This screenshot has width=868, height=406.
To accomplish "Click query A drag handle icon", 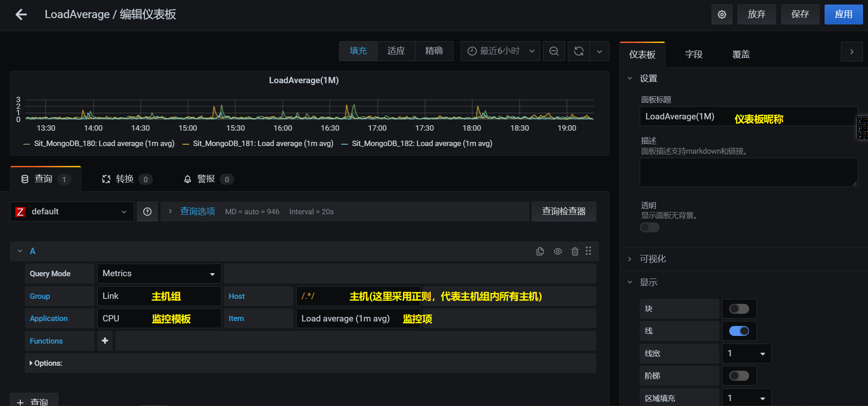I will point(588,251).
